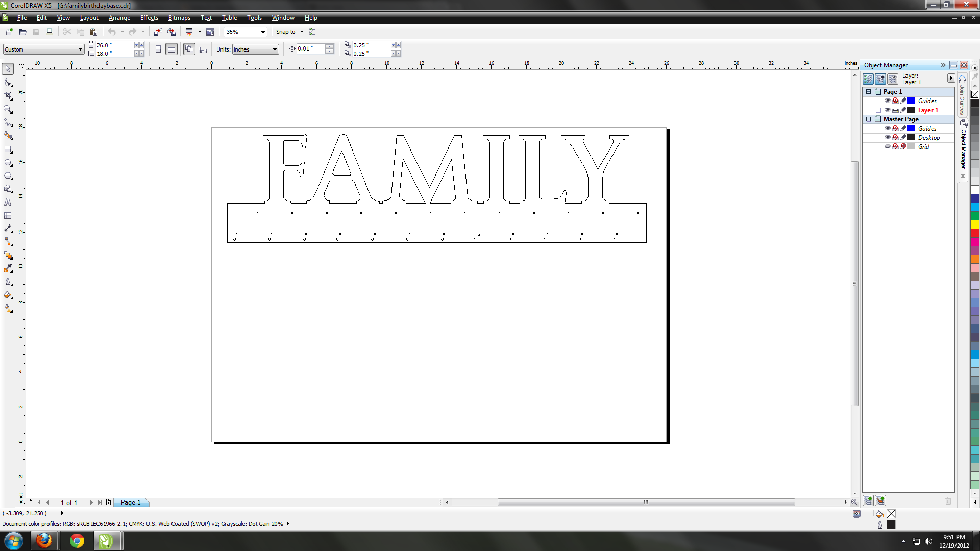Click the Eyedropper/Color picker tool

9,269
